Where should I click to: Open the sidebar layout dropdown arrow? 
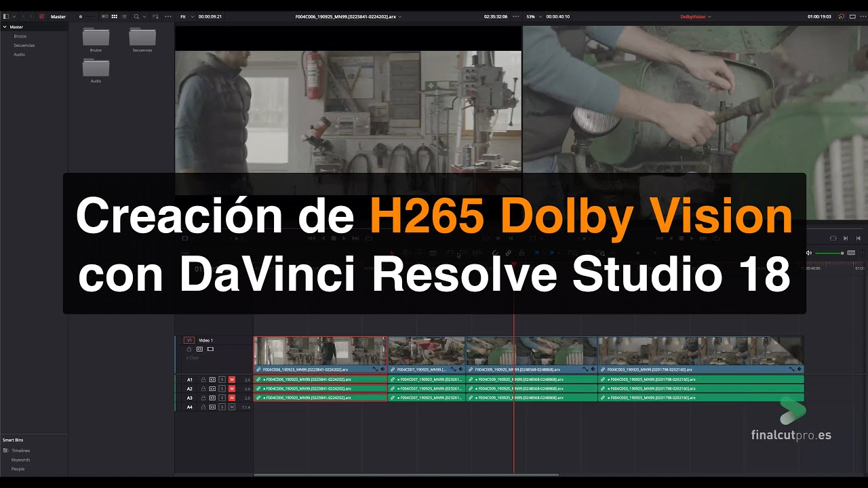click(x=14, y=16)
